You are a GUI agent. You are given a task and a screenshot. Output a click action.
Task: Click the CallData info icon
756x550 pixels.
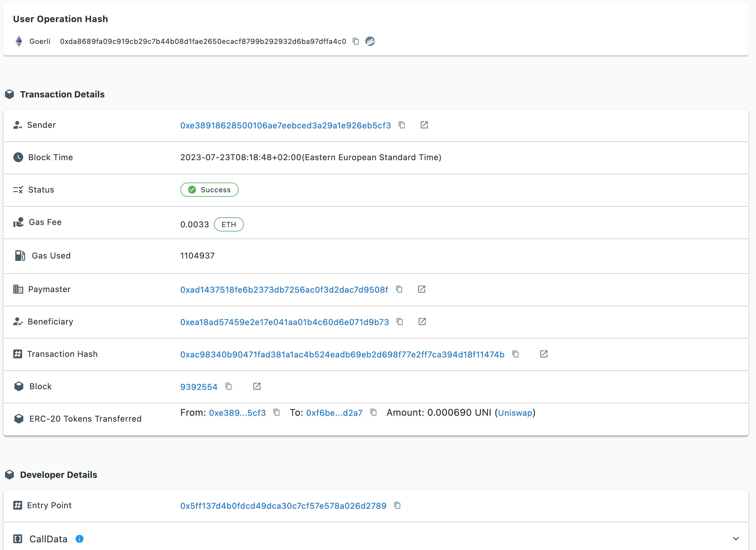tap(79, 539)
